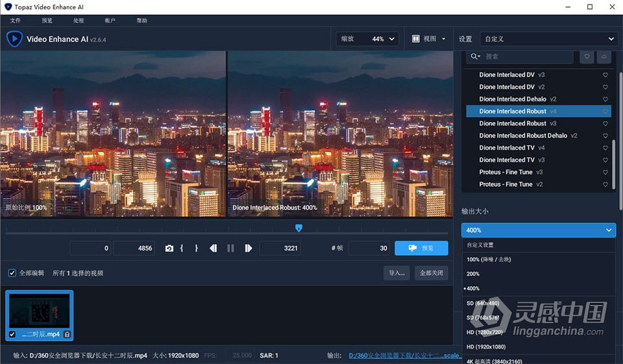
Task: Filter models by favorites heart button
Action: pos(587,56)
